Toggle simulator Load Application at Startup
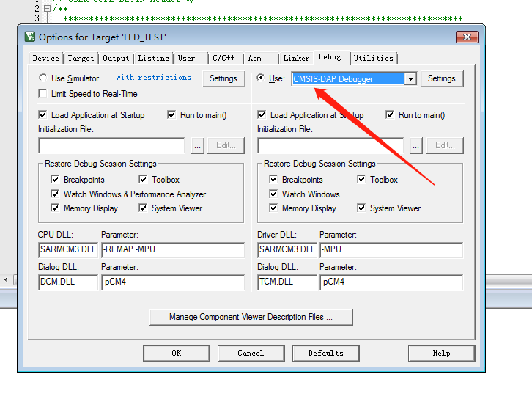The width and height of the screenshot is (532, 402). pos(43,115)
